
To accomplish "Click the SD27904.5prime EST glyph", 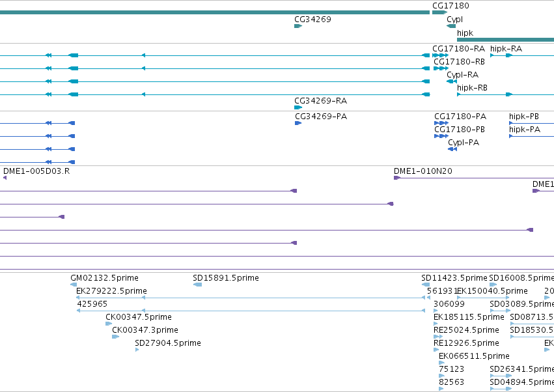I will 137,350.
